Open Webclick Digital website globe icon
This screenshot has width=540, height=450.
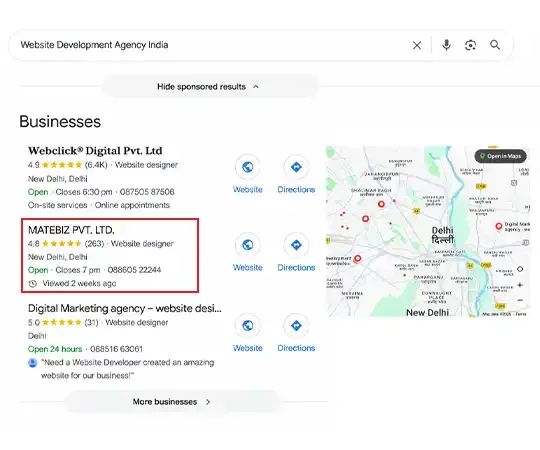click(x=248, y=167)
